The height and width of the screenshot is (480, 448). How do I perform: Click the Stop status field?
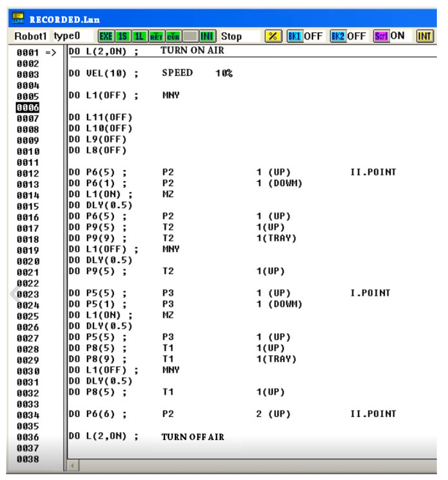click(231, 36)
